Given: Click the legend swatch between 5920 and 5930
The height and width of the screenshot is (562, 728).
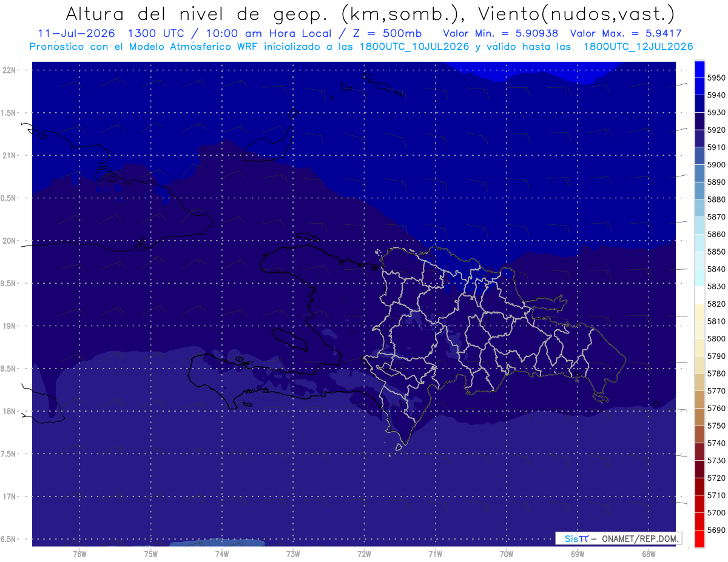Looking at the screenshot, I should point(699,121).
